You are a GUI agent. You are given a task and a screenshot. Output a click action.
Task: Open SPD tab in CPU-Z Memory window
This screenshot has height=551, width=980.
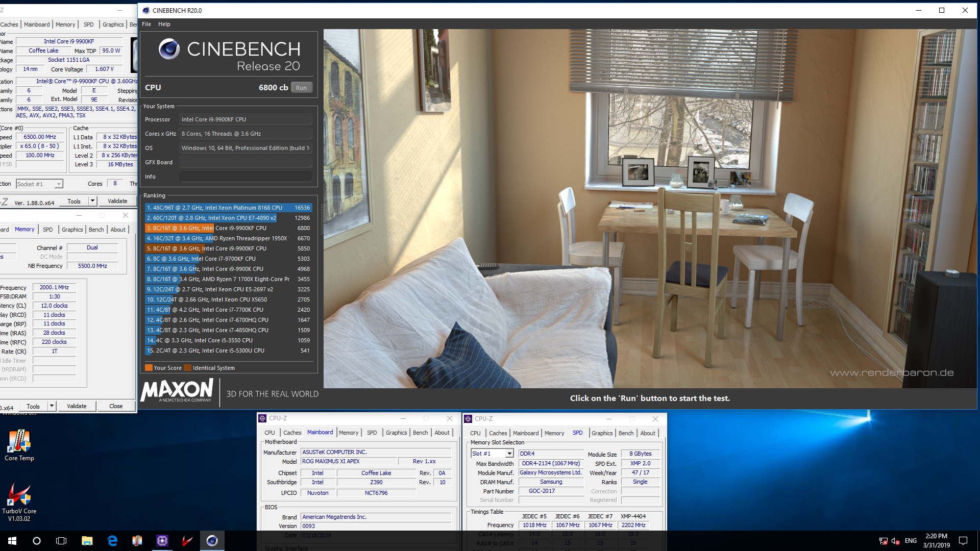pos(48,230)
